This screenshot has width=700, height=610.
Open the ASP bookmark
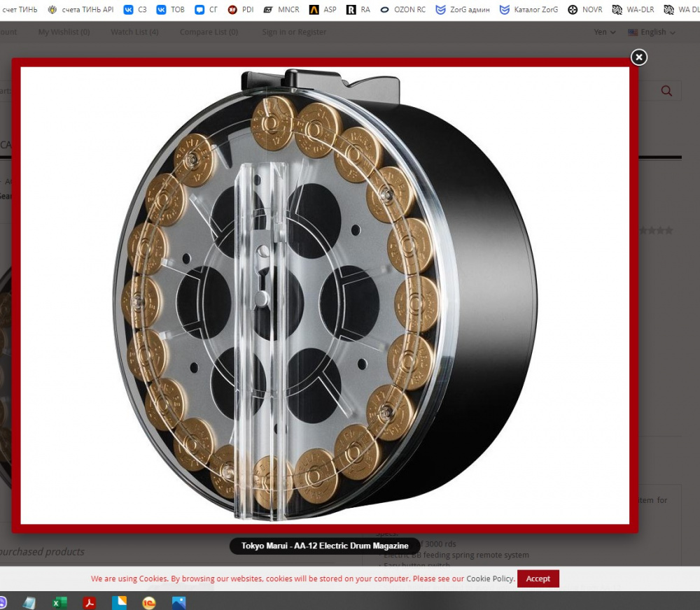[323, 10]
